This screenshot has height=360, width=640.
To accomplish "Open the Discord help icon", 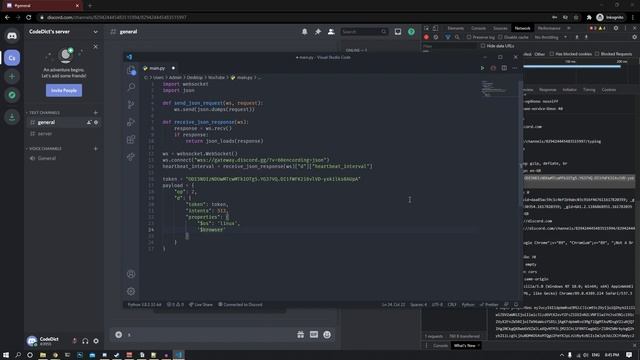I will click(x=411, y=32).
